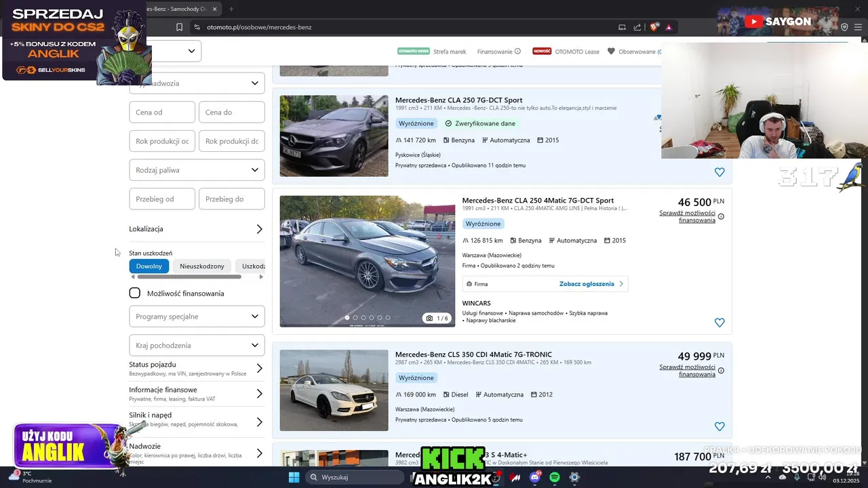Screen dimensions: 868x488
Task: Click the share page icon in the address bar
Action: click(637, 27)
